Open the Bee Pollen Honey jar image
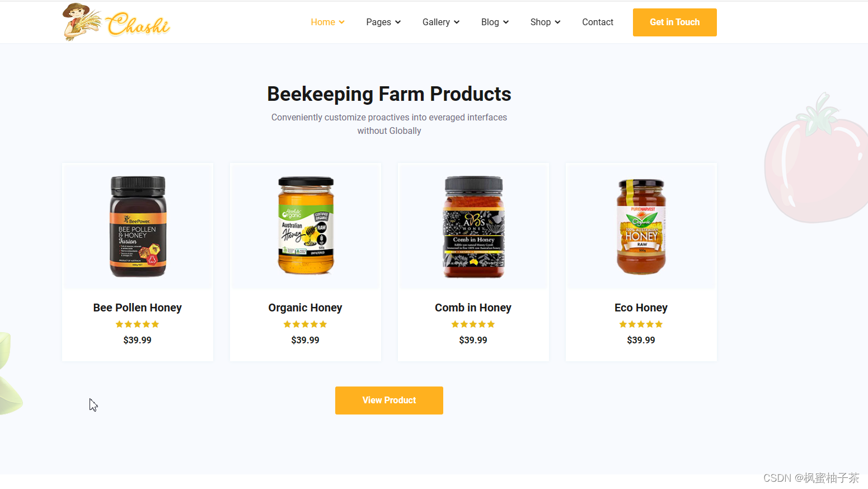868x489 pixels. tap(138, 226)
